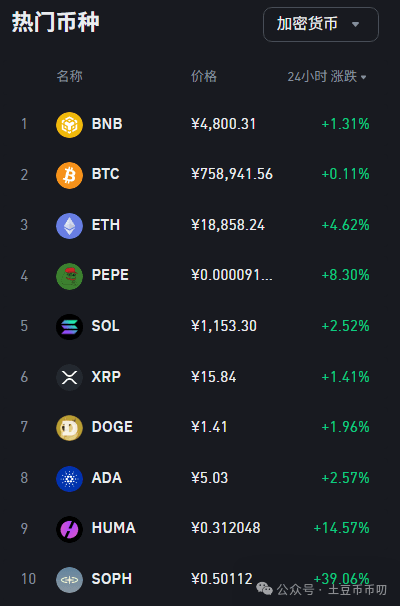Screen dimensions: 400x606
Task: Click the truncated PEPE price ¥0.000091...
Action: pyautogui.click(x=232, y=275)
